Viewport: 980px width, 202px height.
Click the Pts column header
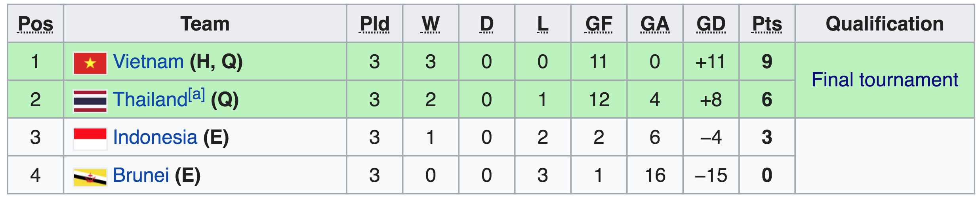click(x=767, y=24)
